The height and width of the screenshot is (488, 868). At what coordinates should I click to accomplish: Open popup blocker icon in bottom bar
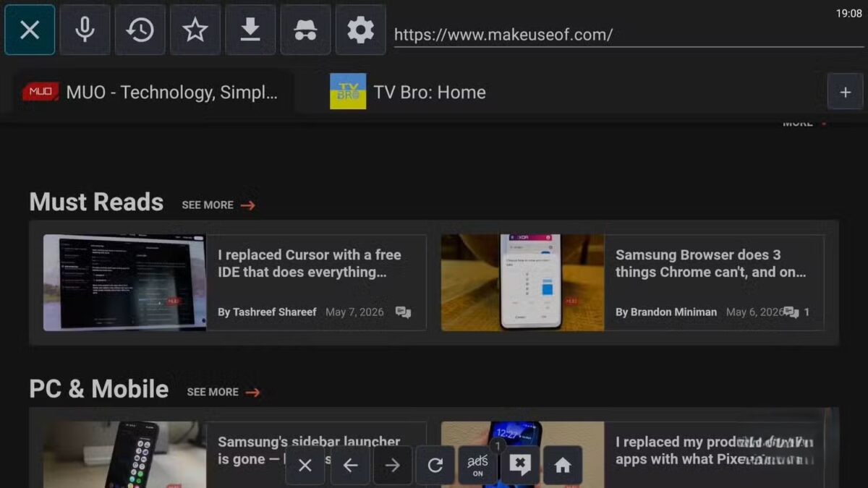[520, 466]
